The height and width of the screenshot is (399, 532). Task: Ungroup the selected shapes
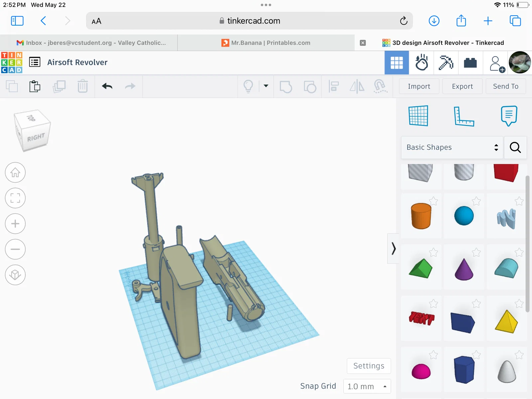[x=310, y=87]
